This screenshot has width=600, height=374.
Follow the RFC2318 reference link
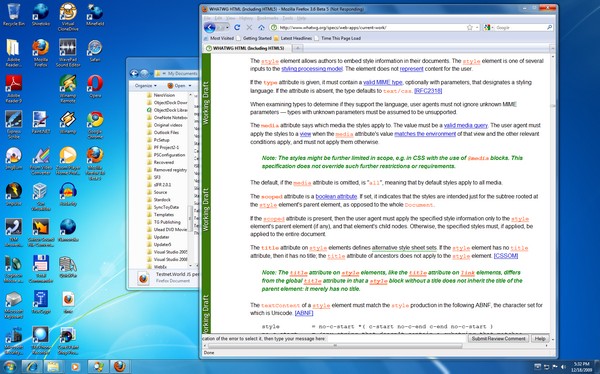click(428, 91)
